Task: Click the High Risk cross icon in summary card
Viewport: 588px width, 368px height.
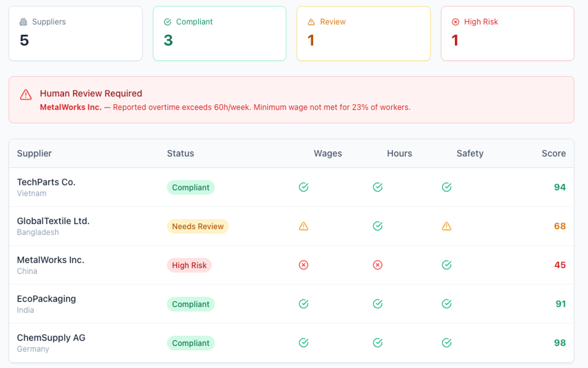Action: (x=455, y=22)
